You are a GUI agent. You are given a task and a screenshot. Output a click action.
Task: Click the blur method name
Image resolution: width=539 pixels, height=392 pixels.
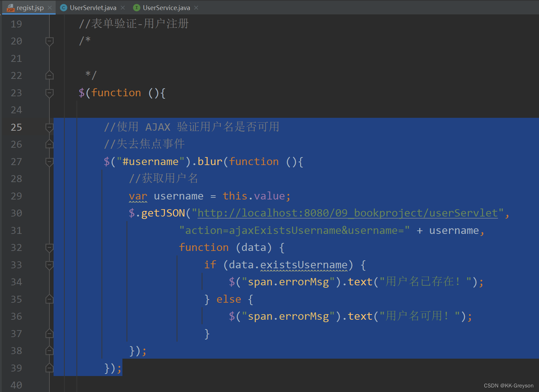[x=210, y=162]
